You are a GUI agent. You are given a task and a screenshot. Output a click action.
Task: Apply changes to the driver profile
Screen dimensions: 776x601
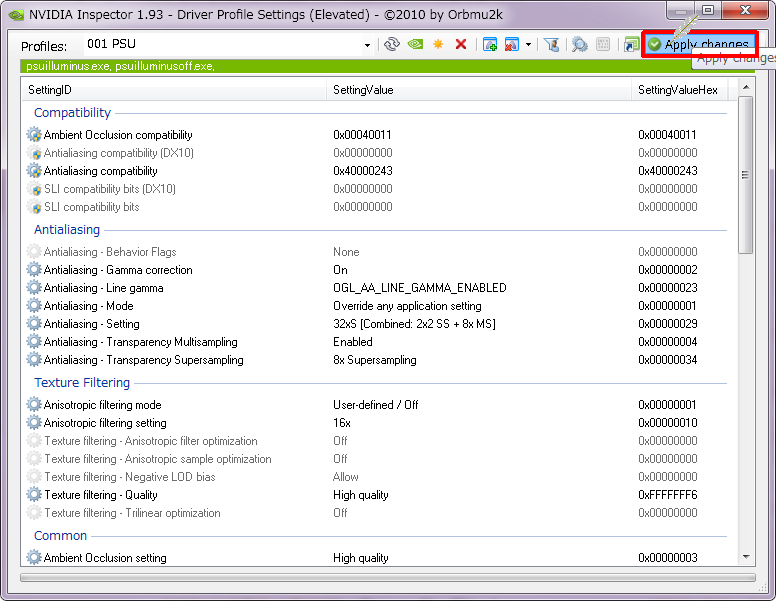point(699,45)
